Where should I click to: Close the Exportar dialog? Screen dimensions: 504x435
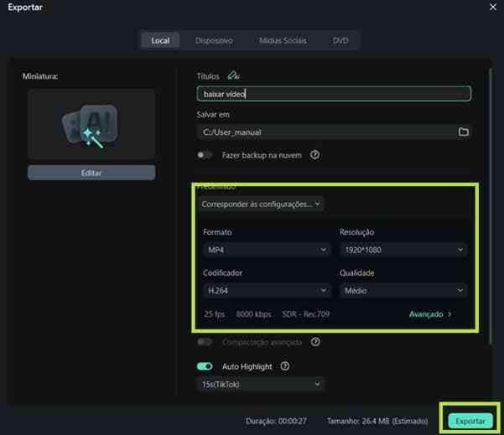tap(493, 7)
